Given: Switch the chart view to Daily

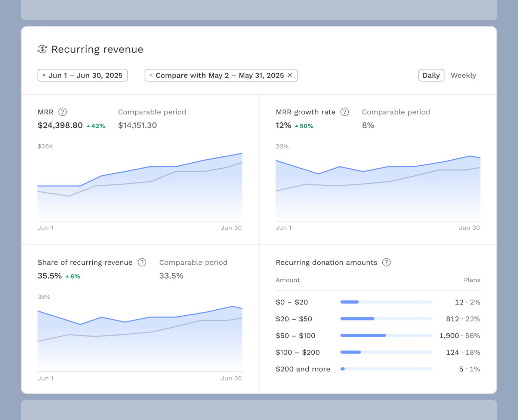Looking at the screenshot, I should pos(431,75).
